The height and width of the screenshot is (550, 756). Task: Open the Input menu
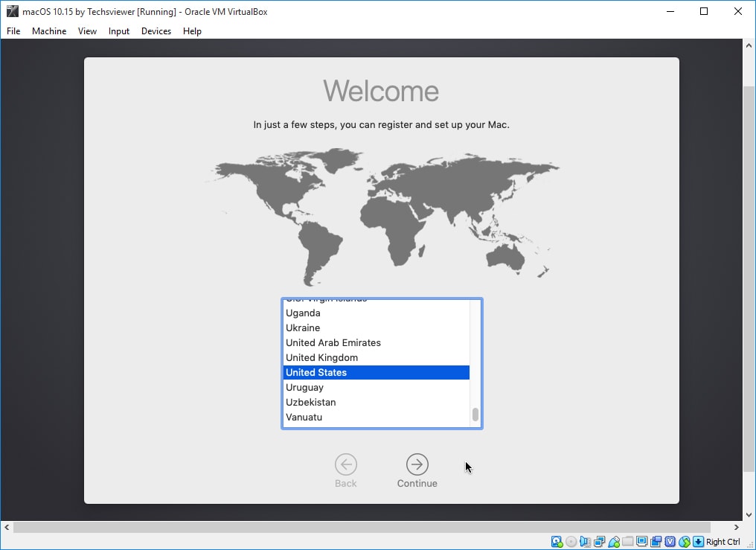pos(118,31)
